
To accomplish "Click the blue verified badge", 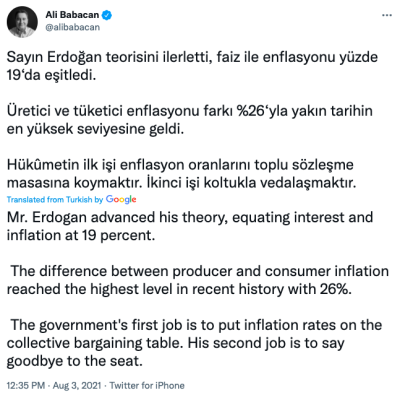I will (107, 15).
